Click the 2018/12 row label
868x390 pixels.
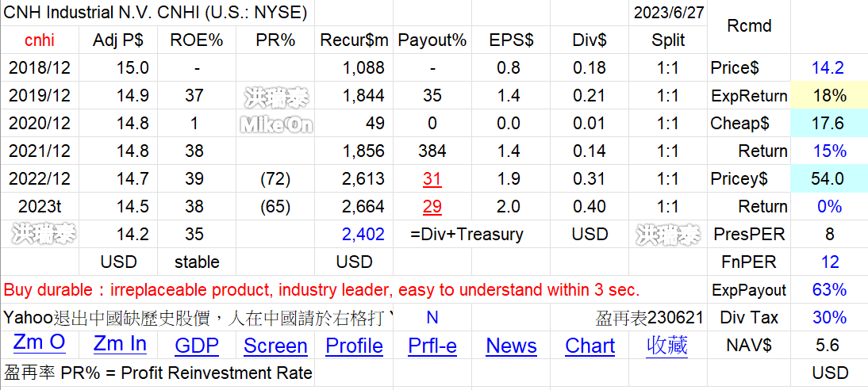point(40,67)
